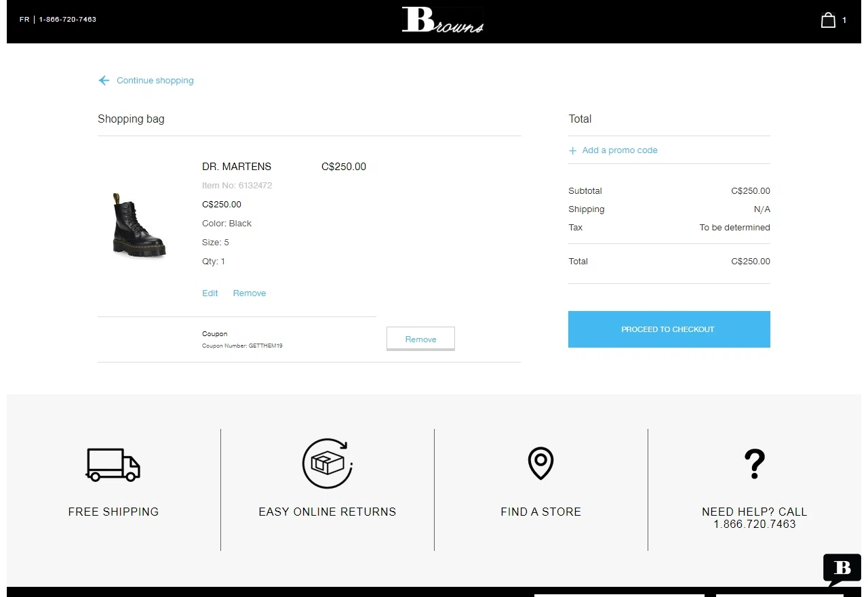The width and height of the screenshot is (868, 597).
Task: Remove the GETTHEM19 coupon
Action: pos(420,339)
